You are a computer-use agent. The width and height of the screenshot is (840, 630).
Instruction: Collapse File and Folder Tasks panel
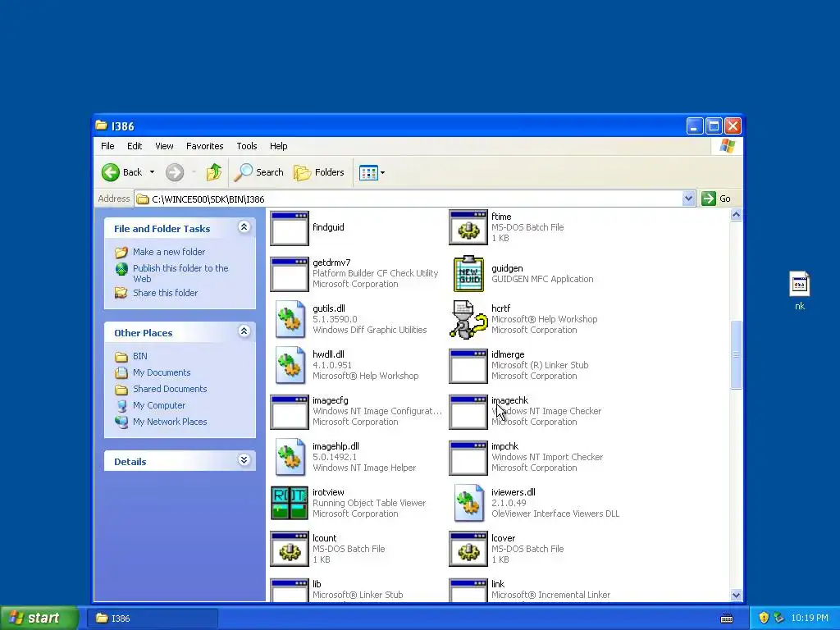(x=244, y=227)
